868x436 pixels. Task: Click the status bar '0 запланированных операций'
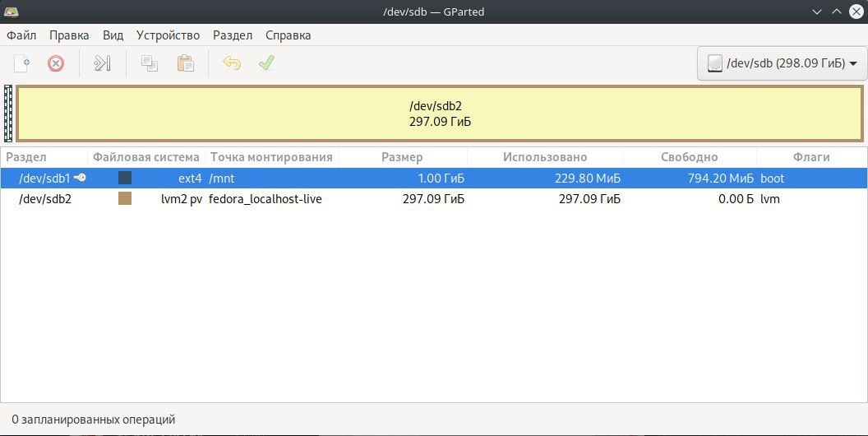[x=94, y=420]
